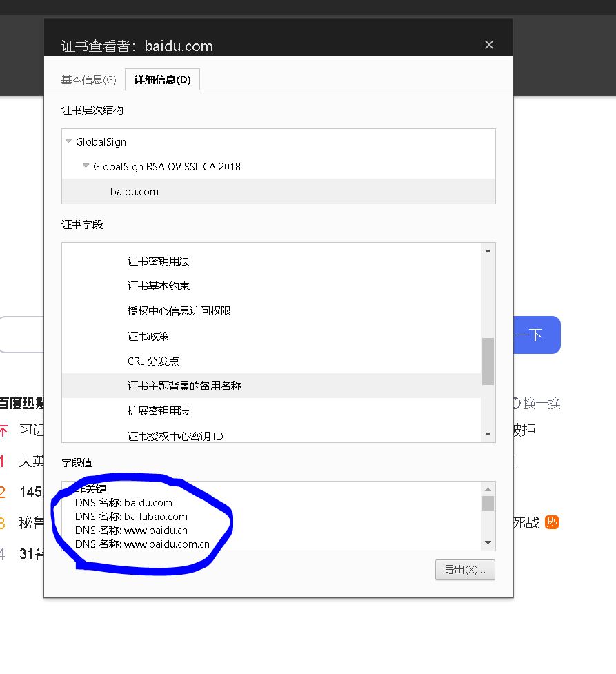The height and width of the screenshot is (674, 616).
Task: Click field value box scroll down arrow
Action: (488, 542)
